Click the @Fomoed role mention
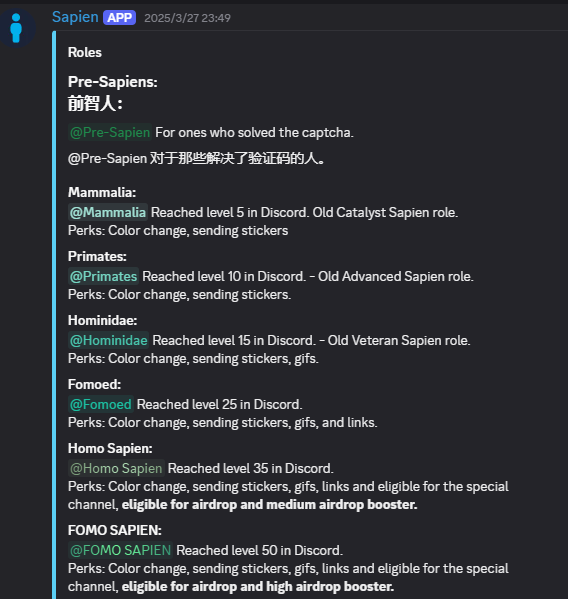 tap(101, 404)
